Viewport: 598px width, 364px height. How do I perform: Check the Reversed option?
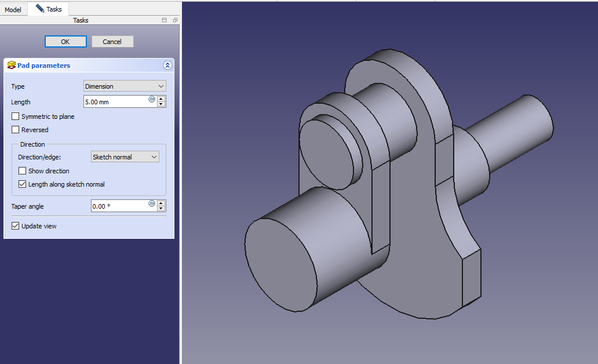pyautogui.click(x=15, y=130)
